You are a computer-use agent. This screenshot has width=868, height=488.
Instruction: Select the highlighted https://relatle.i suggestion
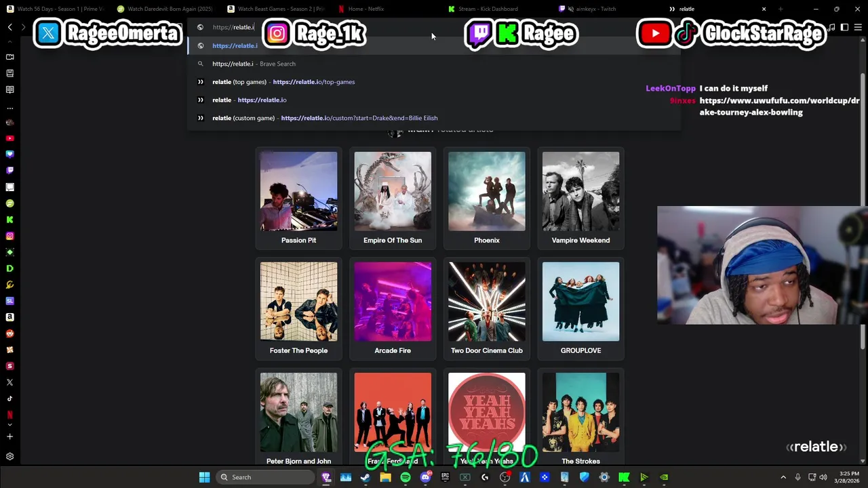(x=434, y=45)
